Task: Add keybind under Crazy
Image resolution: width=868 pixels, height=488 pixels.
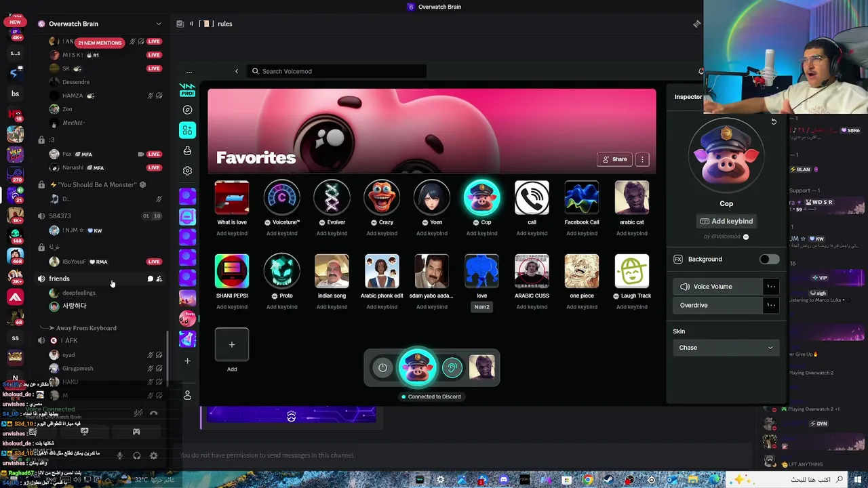Action: 382,233
